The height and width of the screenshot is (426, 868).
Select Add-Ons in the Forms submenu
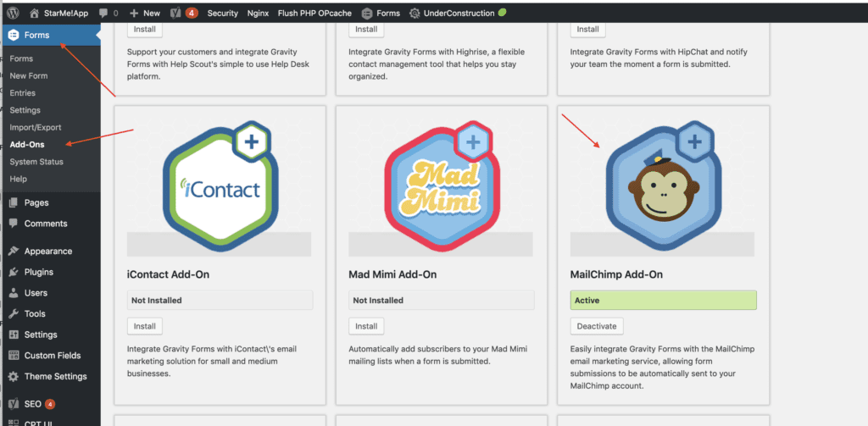(x=27, y=144)
